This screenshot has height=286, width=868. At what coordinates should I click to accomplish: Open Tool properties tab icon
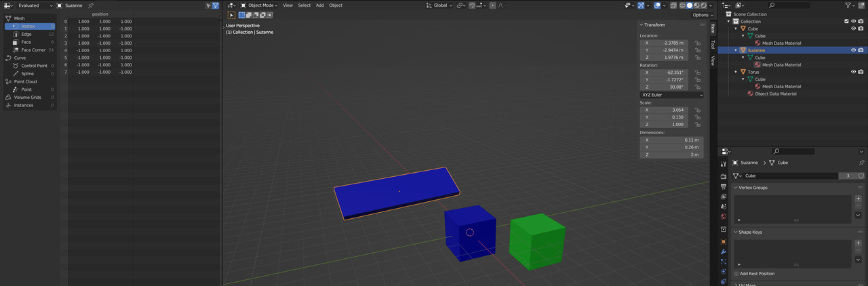(x=724, y=163)
